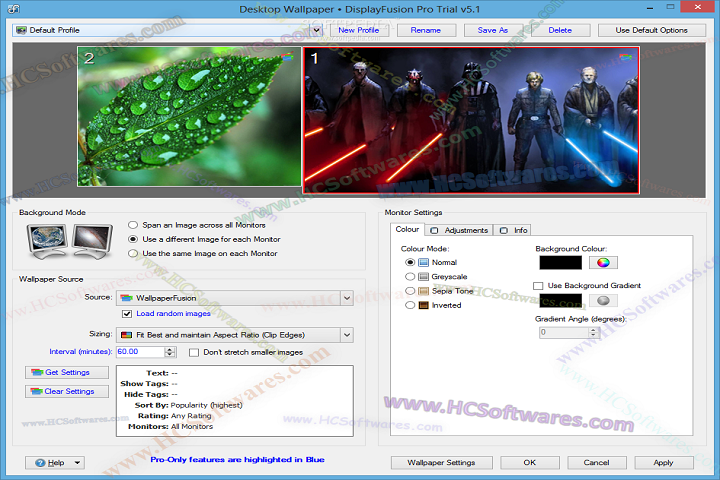The width and height of the screenshot is (720, 480).
Task: Click the Apply button
Action: pyautogui.click(x=664, y=463)
